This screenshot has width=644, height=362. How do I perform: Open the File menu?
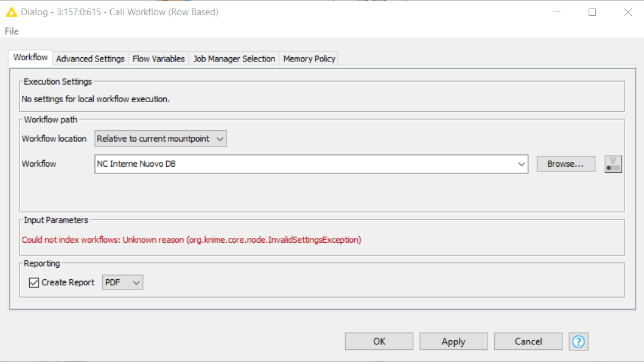[10, 30]
